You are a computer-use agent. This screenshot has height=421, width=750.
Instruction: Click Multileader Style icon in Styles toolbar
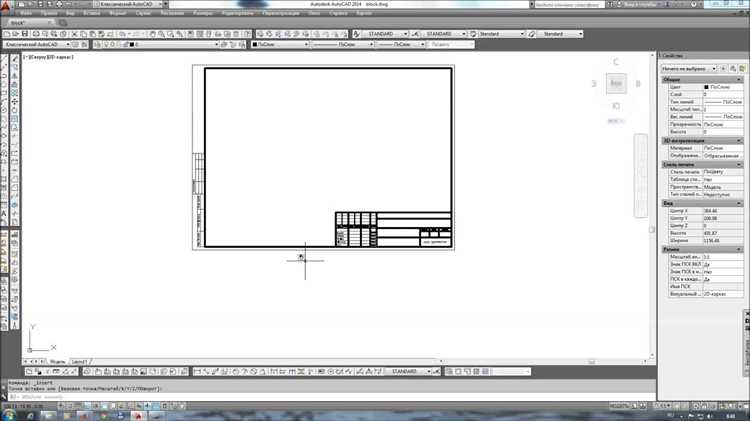coord(531,34)
